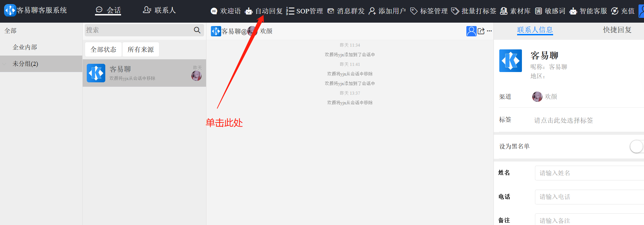Open 智能客服 smart customer service
This screenshot has width=644, height=225.
[x=588, y=11]
